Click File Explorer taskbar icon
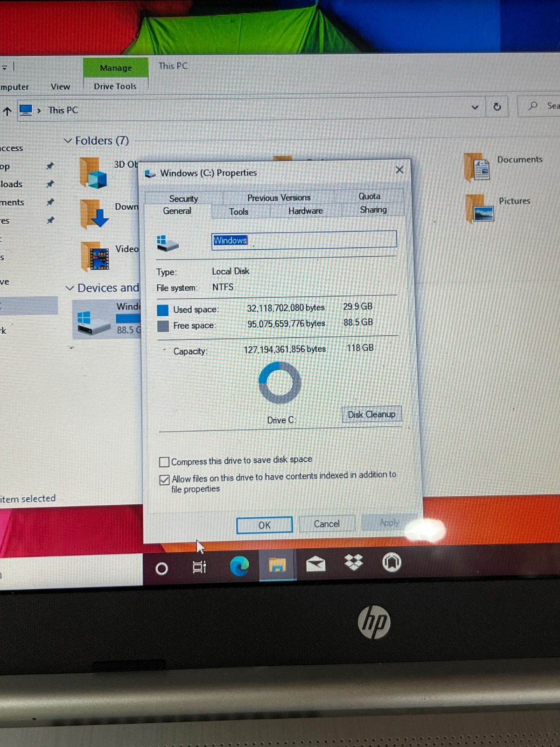The height and width of the screenshot is (747, 560). click(277, 565)
